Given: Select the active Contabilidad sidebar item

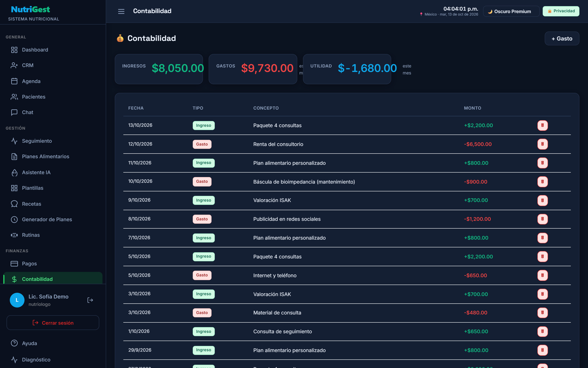Looking at the screenshot, I should tap(53, 278).
